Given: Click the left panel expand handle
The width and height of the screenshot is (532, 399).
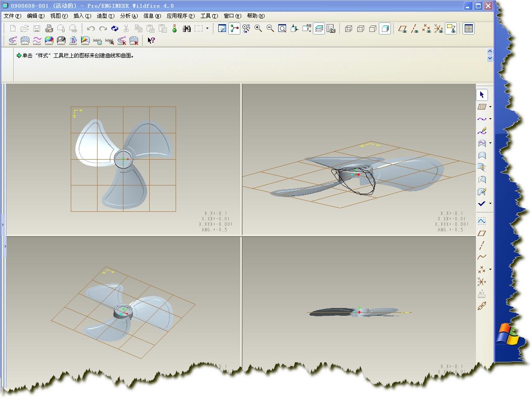Looking at the screenshot, I should [x=3, y=225].
